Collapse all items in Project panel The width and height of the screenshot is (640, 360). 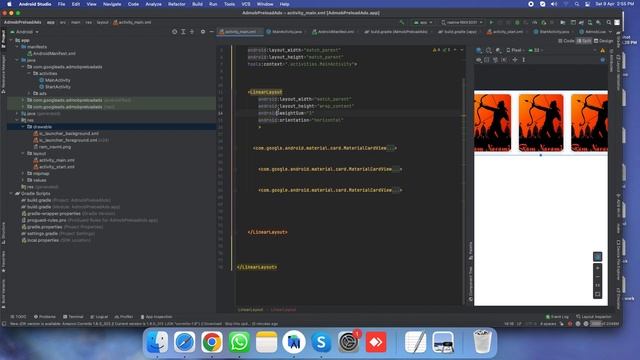click(192, 31)
